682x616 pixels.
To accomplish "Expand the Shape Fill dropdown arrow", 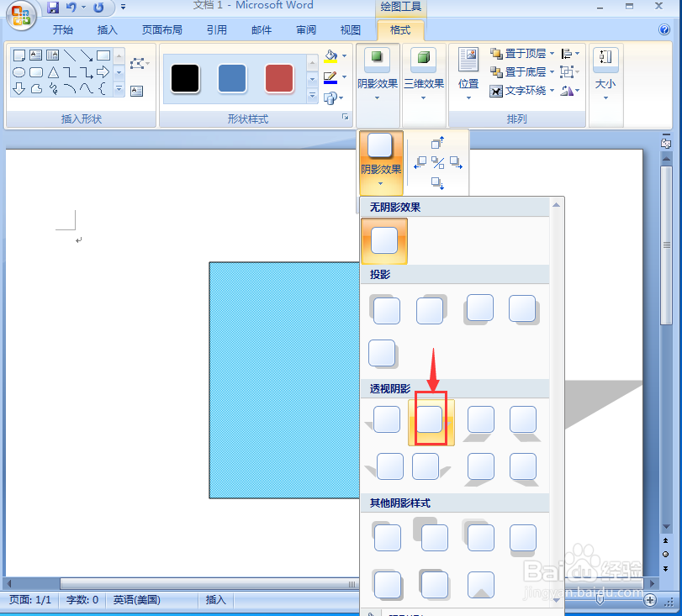I will point(345,55).
